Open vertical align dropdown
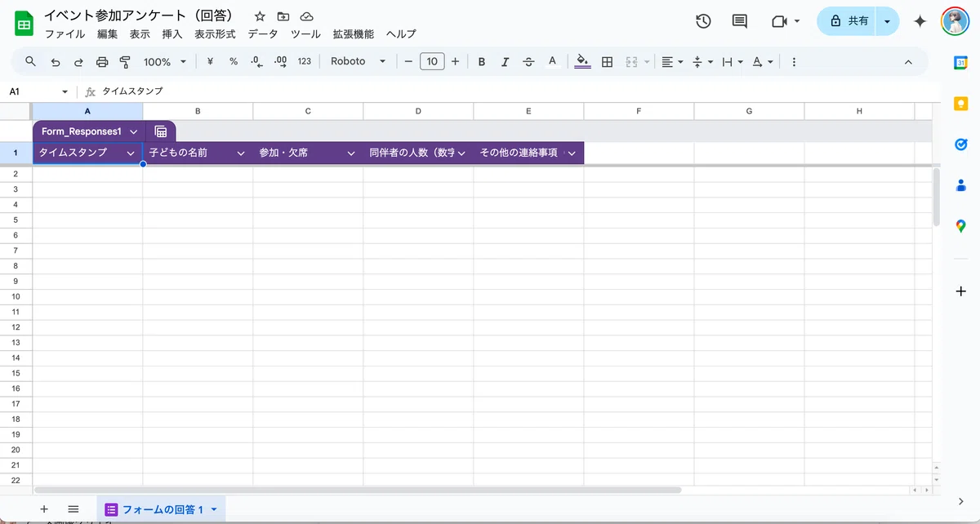 702,61
